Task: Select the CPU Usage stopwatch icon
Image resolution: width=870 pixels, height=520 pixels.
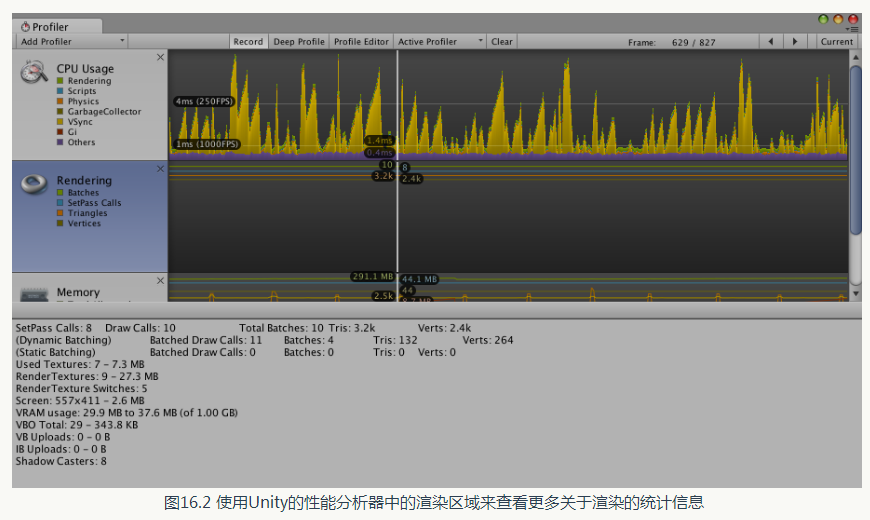Action: [x=34, y=72]
